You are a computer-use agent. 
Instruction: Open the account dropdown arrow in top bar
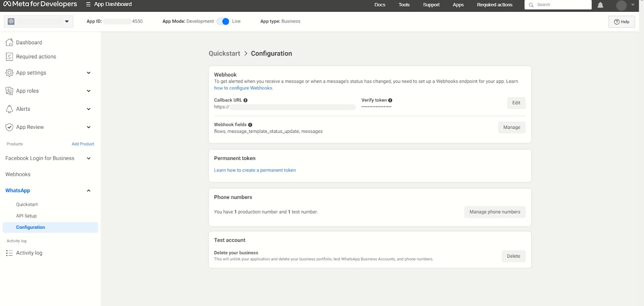pos(633,5)
